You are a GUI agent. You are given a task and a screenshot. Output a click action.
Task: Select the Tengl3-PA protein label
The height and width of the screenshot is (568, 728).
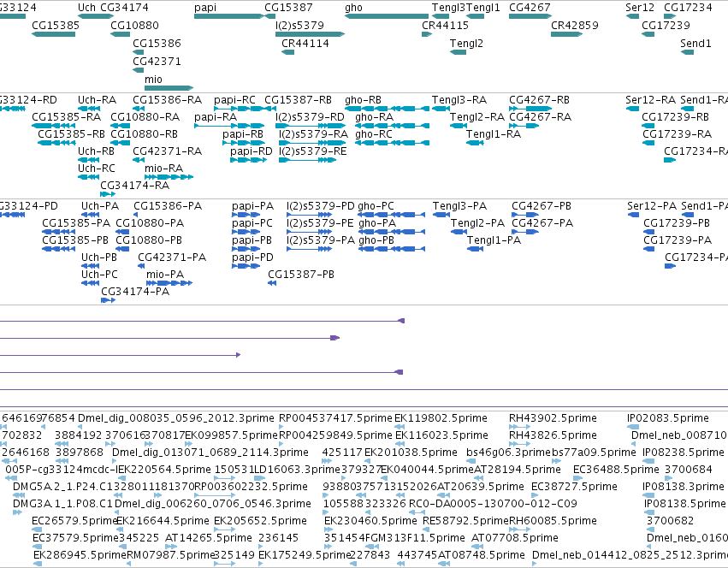pos(459,206)
